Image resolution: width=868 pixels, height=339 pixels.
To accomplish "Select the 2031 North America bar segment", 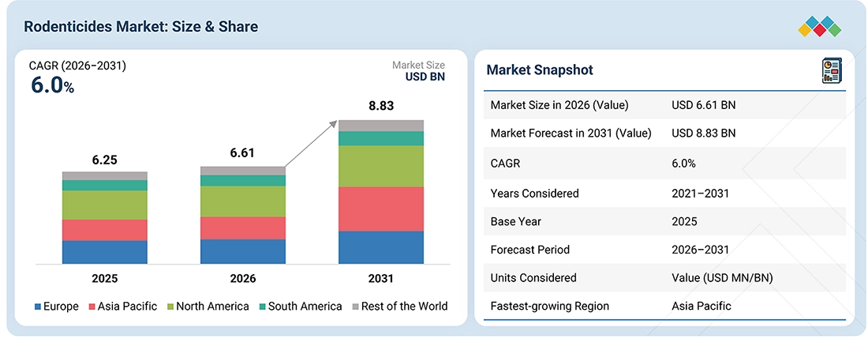I will tap(381, 166).
